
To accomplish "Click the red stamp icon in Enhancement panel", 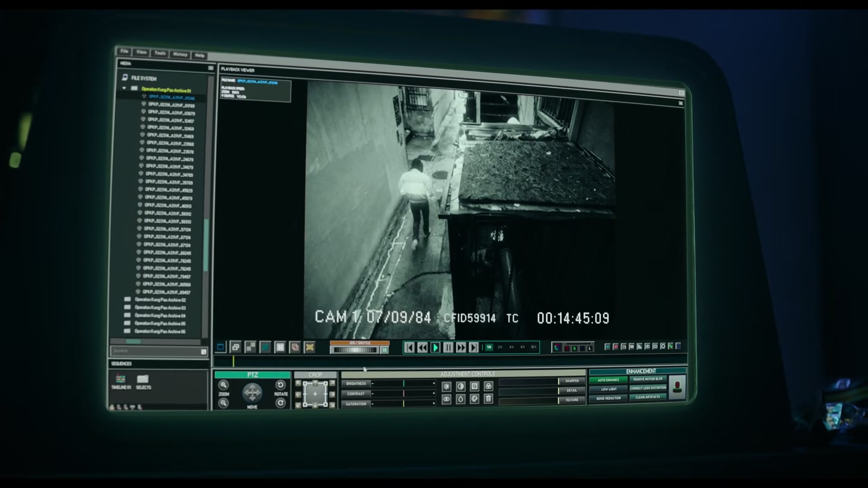I will click(677, 387).
